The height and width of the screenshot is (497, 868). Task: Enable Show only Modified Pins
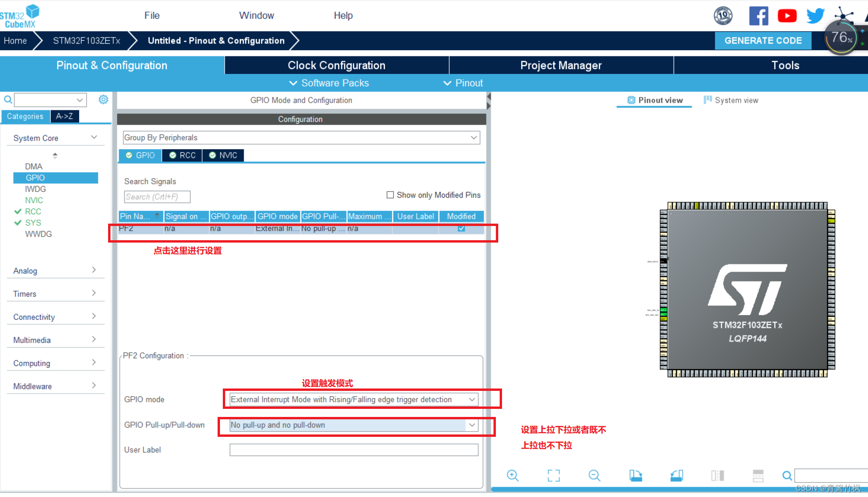(x=390, y=195)
